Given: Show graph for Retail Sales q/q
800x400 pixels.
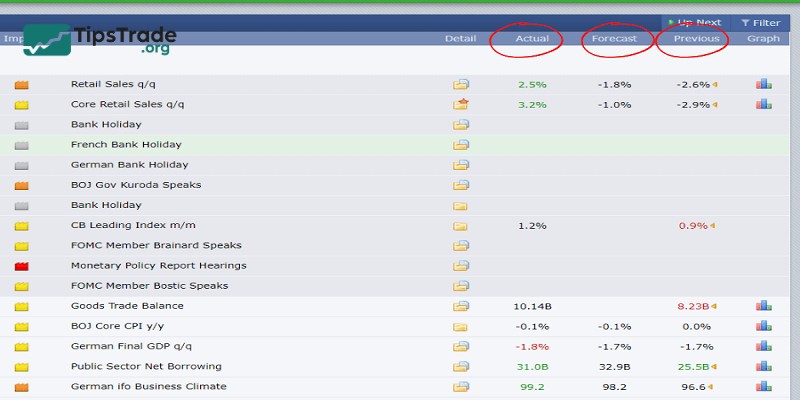Looking at the screenshot, I should pyautogui.click(x=764, y=85).
